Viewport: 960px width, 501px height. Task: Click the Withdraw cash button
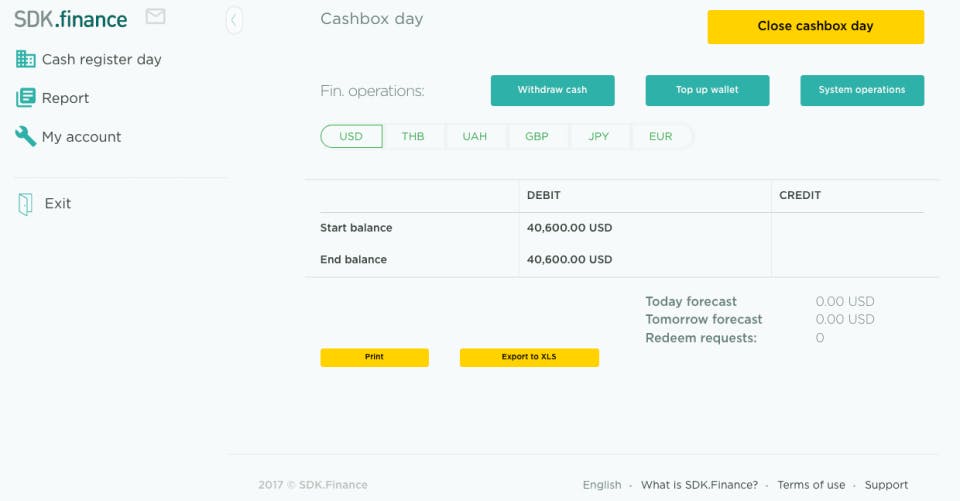click(552, 90)
